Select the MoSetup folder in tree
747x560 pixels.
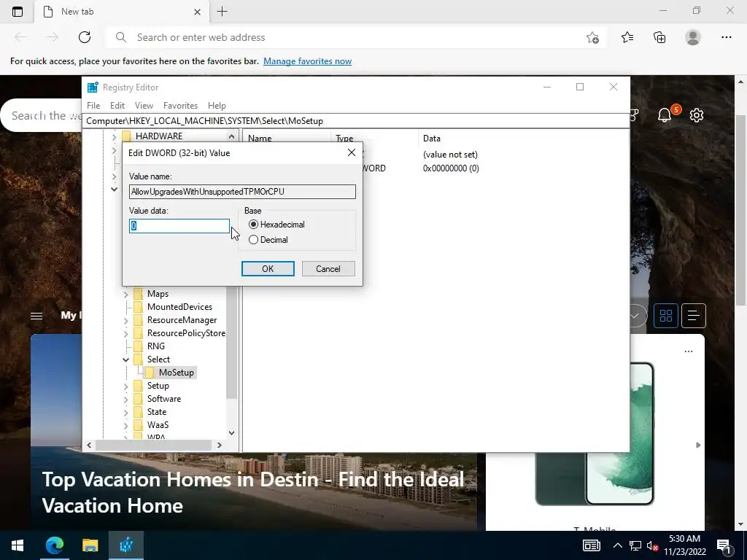[x=177, y=373]
